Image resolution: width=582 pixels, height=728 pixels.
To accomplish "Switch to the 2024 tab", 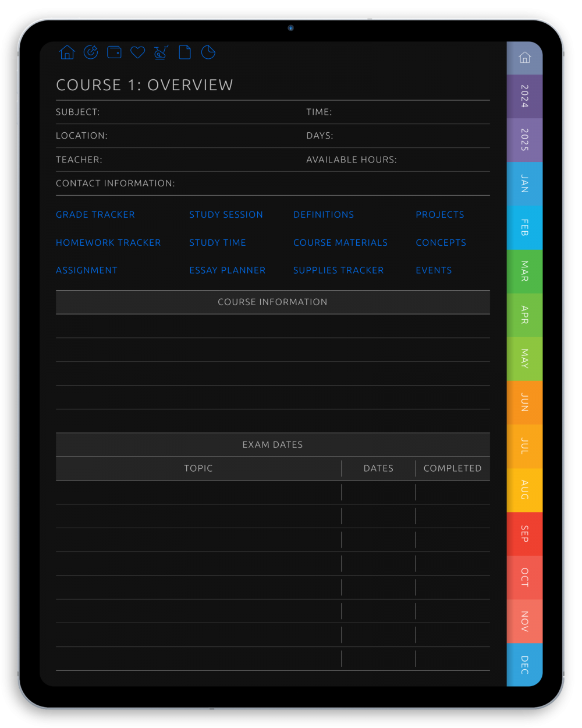I will pos(524,96).
